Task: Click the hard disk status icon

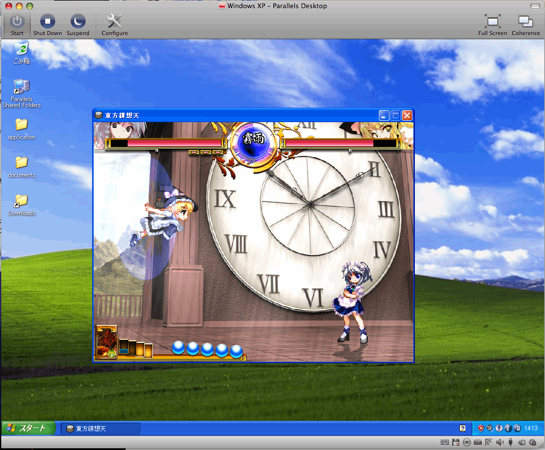Action: (478, 442)
